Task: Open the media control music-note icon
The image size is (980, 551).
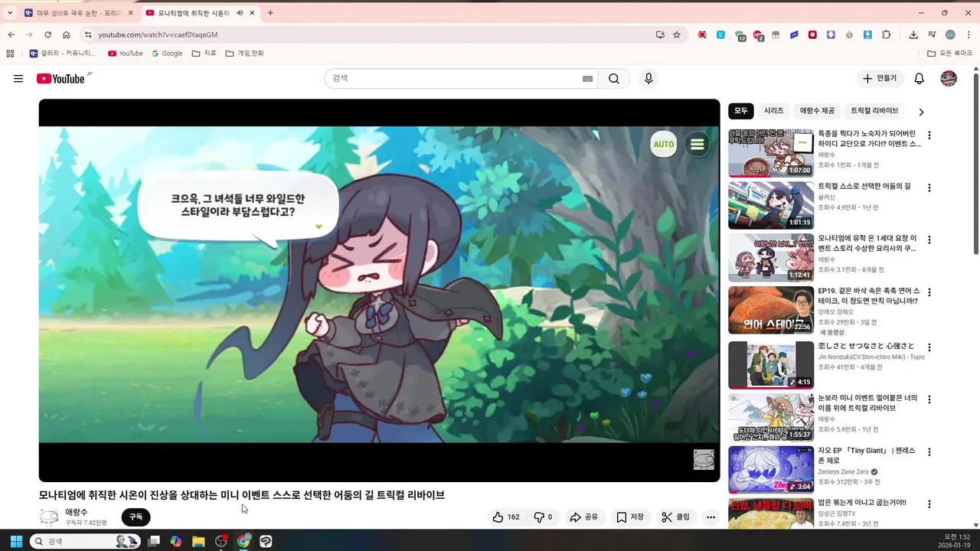Action: (x=932, y=34)
